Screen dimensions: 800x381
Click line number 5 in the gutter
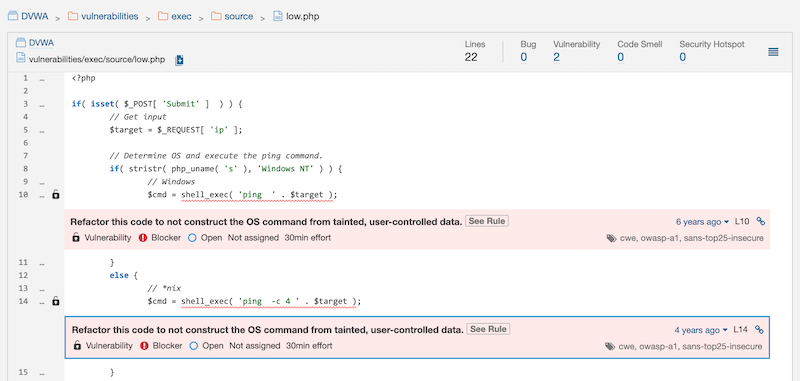click(x=24, y=130)
